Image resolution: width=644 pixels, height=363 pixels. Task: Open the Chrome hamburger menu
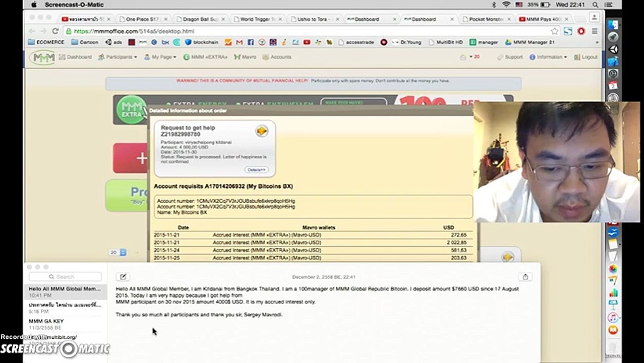tap(595, 31)
